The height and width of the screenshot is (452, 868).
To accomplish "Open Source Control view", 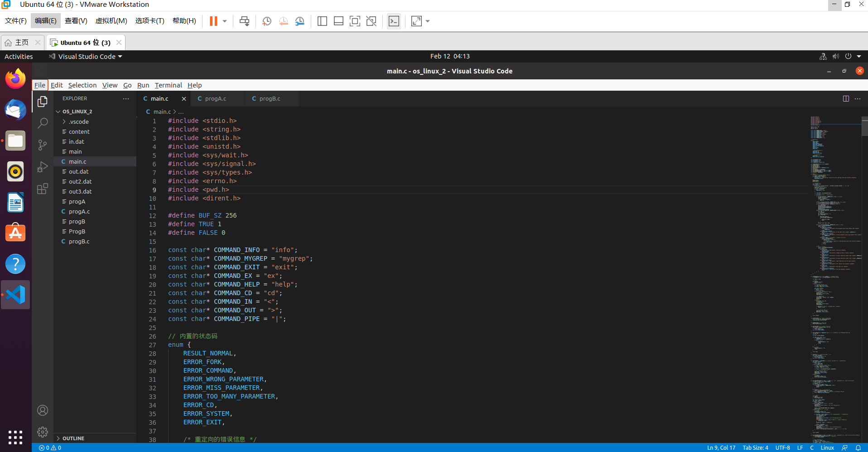I will pos(43,145).
